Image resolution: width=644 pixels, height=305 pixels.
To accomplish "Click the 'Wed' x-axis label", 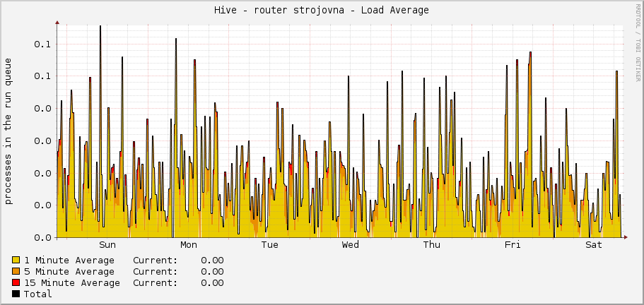I will pos(351,245).
